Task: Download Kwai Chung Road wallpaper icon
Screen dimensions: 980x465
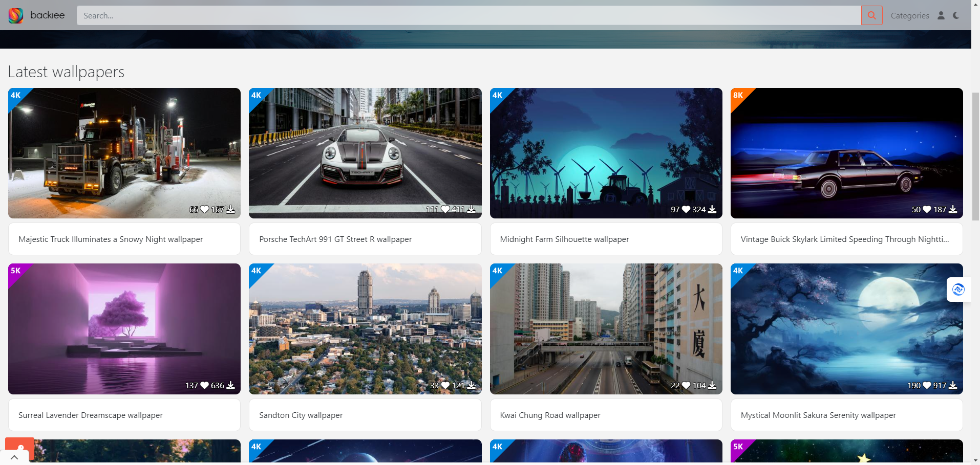Action: coord(712,385)
